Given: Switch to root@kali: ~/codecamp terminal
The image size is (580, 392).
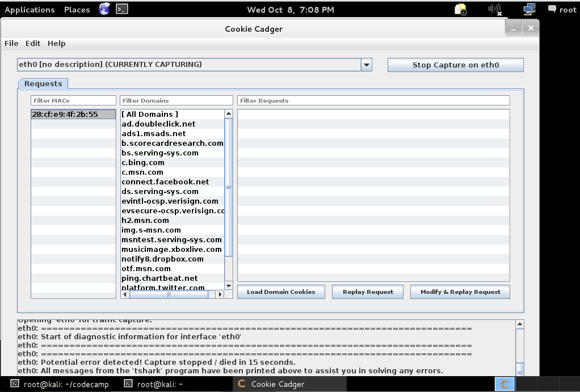Looking at the screenshot, I should click(x=60, y=384).
